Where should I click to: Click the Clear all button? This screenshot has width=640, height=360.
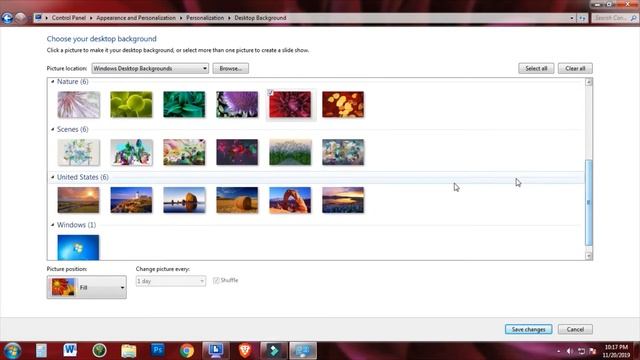pyautogui.click(x=575, y=68)
